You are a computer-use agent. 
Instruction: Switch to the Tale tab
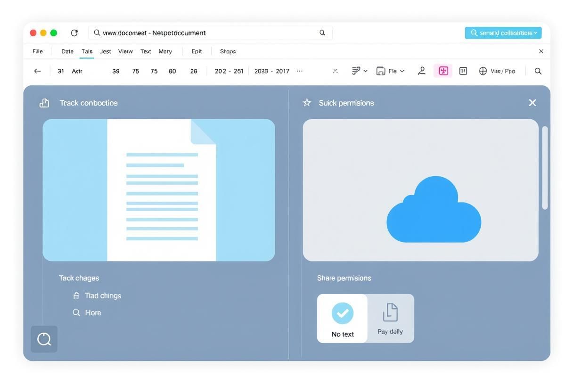(x=87, y=51)
